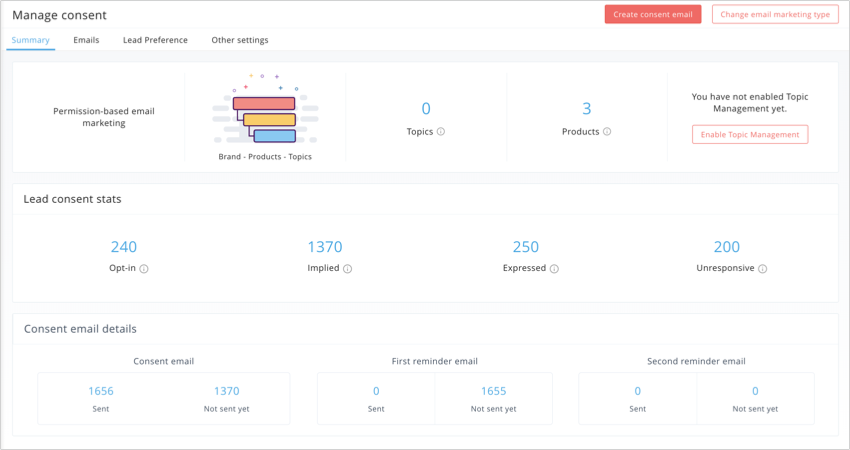
Task: Click the info icon next to Topics
Action: 441,132
